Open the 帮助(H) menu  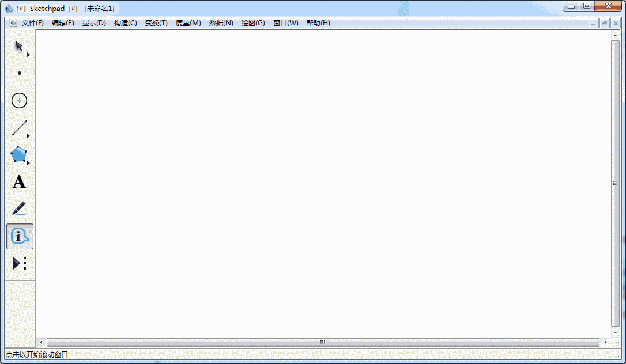[x=319, y=23]
